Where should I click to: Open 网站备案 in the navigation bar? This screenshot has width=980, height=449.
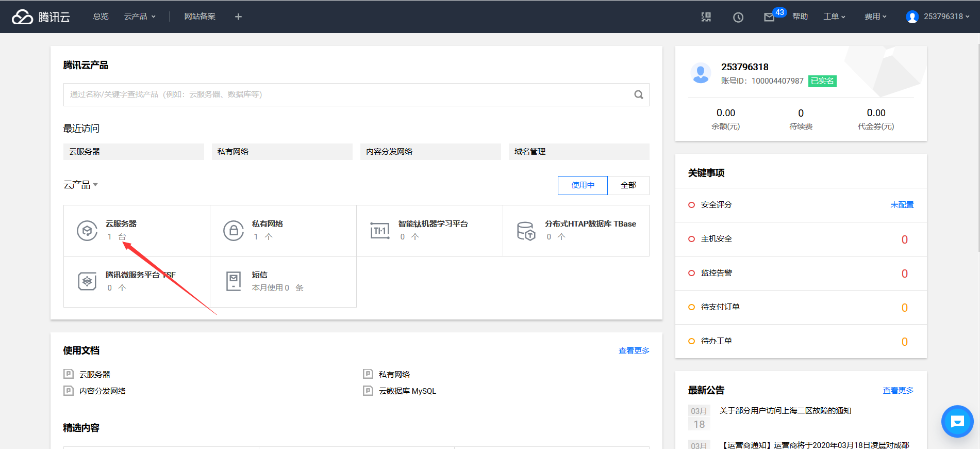point(200,17)
